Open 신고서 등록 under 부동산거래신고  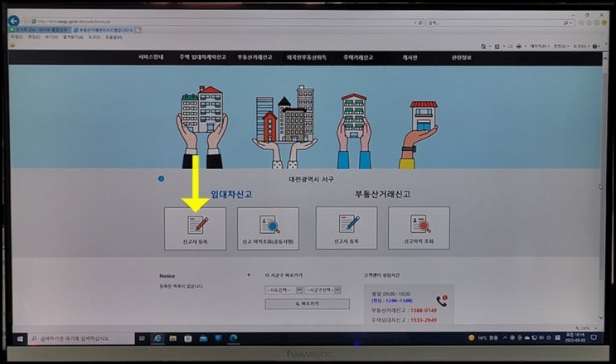pyautogui.click(x=347, y=228)
